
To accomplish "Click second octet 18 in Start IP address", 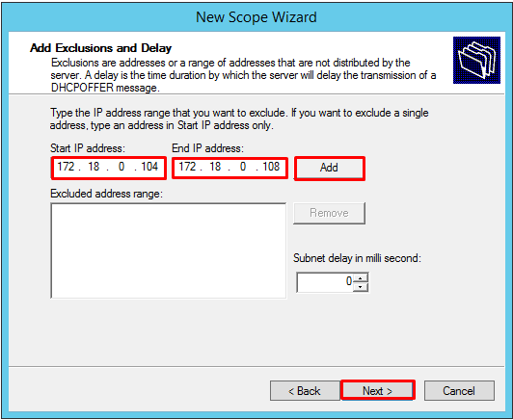I will [94, 167].
